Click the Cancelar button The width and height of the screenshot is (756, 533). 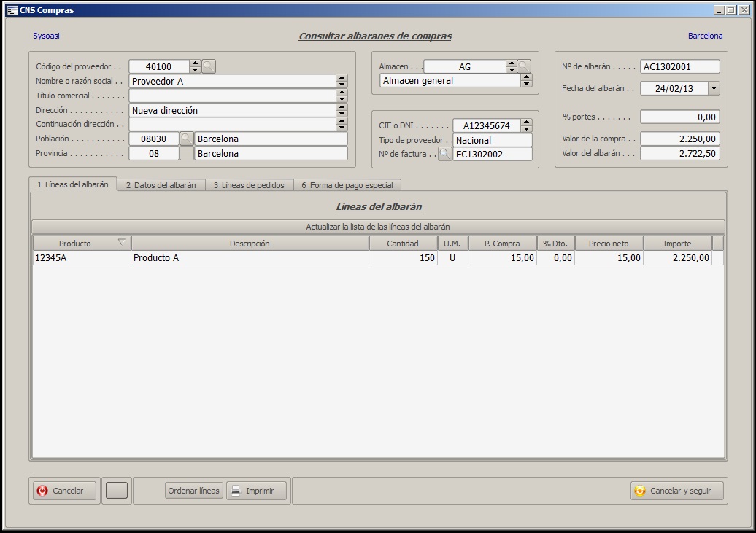click(65, 491)
